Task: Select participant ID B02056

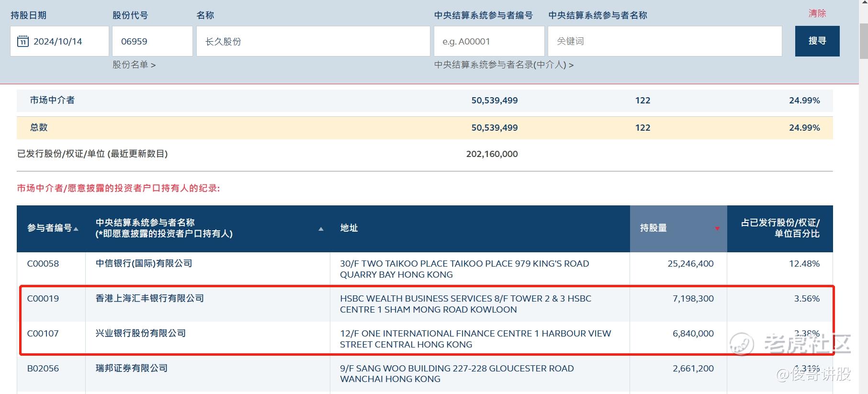Action: [x=43, y=369]
